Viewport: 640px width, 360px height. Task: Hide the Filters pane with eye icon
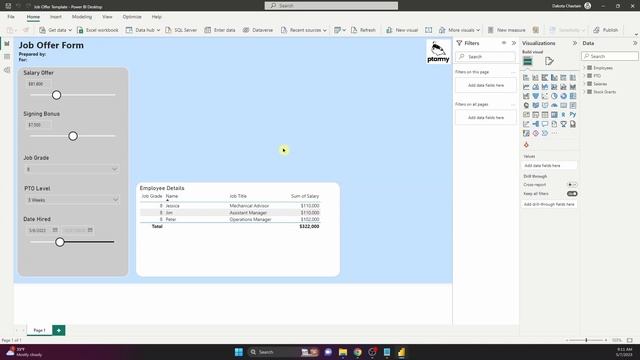tap(504, 43)
